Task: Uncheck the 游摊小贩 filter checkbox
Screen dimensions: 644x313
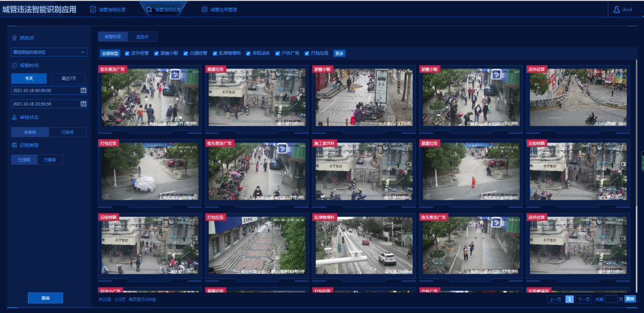Action: point(156,54)
